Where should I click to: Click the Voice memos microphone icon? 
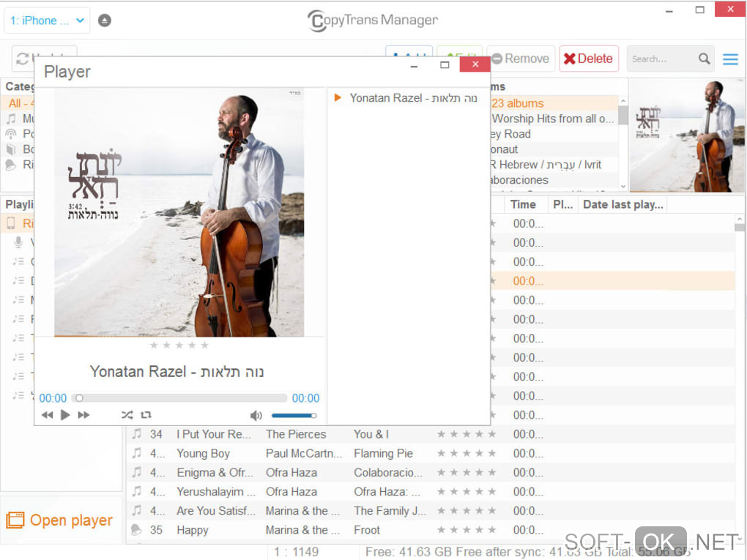coord(18,242)
